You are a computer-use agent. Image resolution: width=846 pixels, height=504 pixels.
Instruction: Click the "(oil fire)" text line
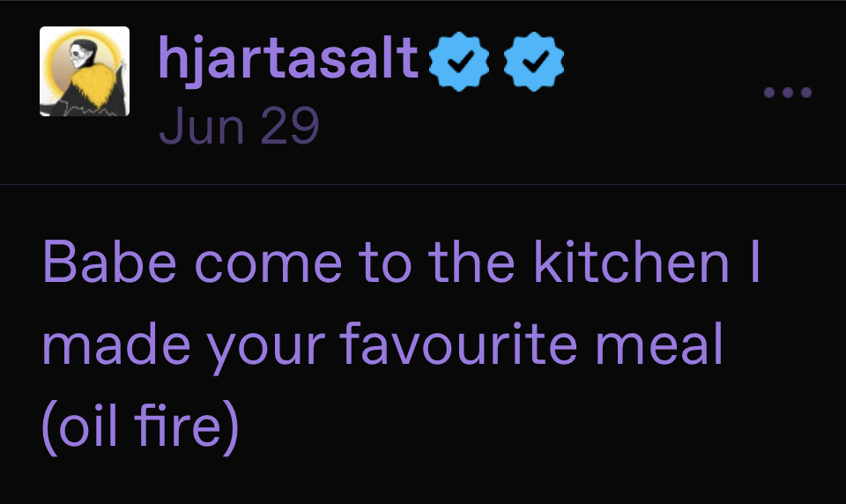pyautogui.click(x=140, y=428)
